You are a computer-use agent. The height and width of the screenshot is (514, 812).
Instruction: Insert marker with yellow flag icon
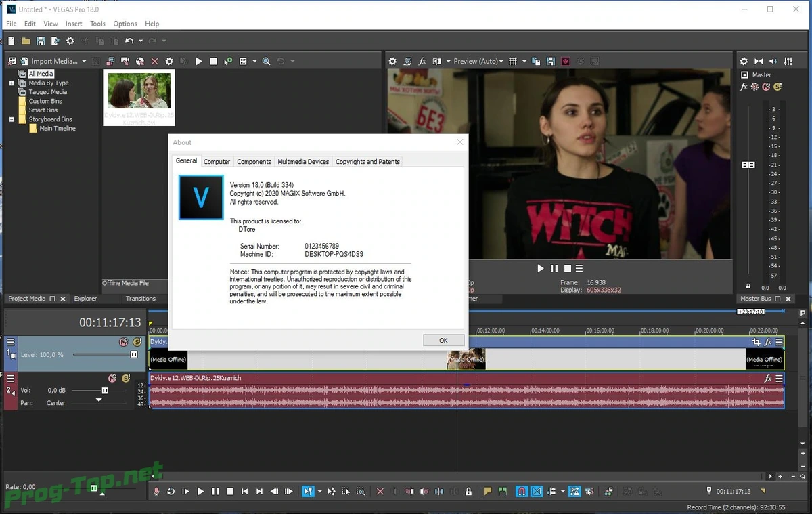click(487, 492)
